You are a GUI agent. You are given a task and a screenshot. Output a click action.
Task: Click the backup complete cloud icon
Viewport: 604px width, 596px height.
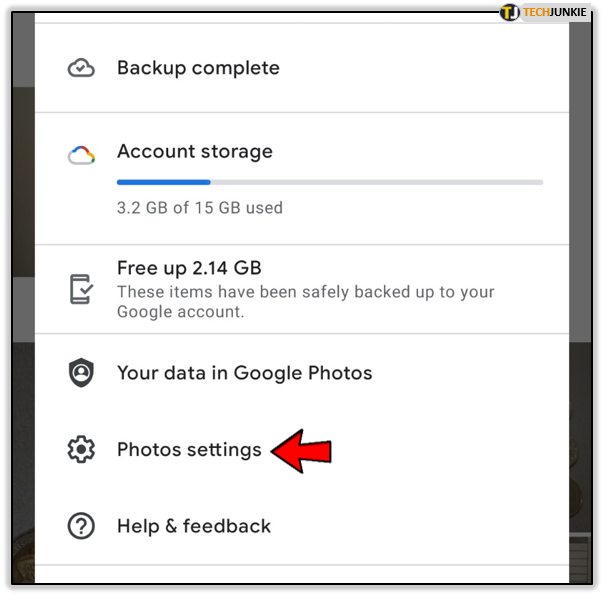pyautogui.click(x=81, y=68)
